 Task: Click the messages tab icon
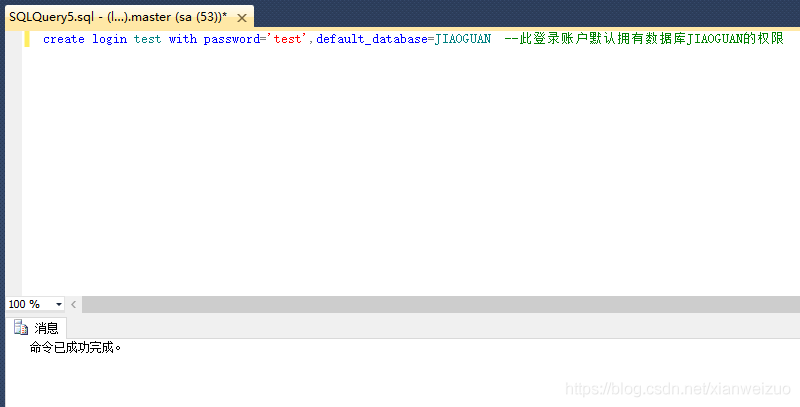pyautogui.click(x=21, y=327)
